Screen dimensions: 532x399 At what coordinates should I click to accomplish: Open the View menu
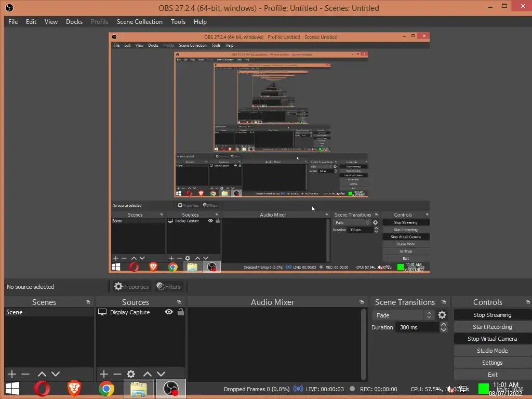click(51, 22)
